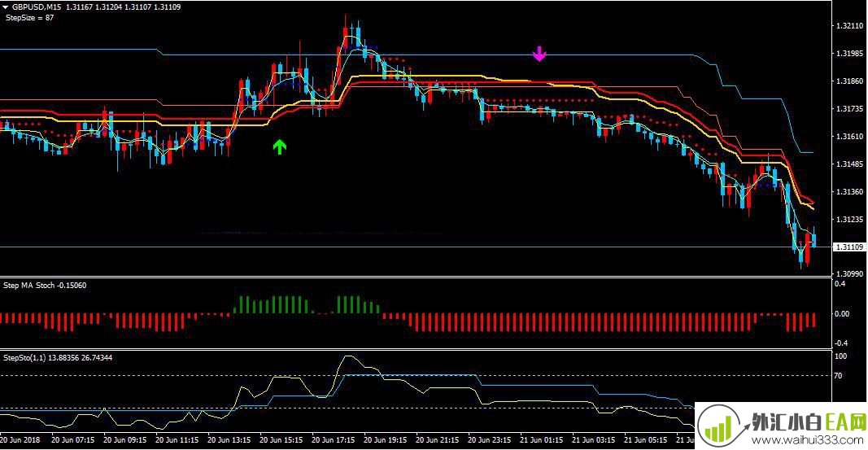Click the 20 Jun 23:15 time label
868x450 pixels.
(x=489, y=440)
